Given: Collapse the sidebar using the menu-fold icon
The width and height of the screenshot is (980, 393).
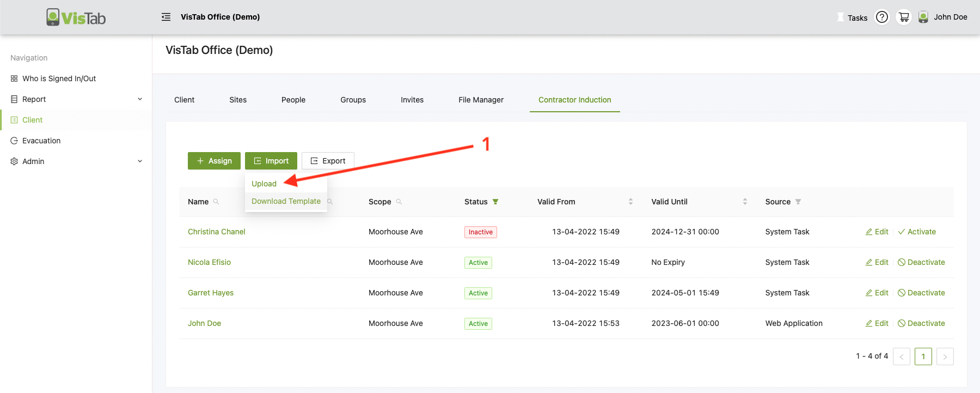Looking at the screenshot, I should coord(166,17).
